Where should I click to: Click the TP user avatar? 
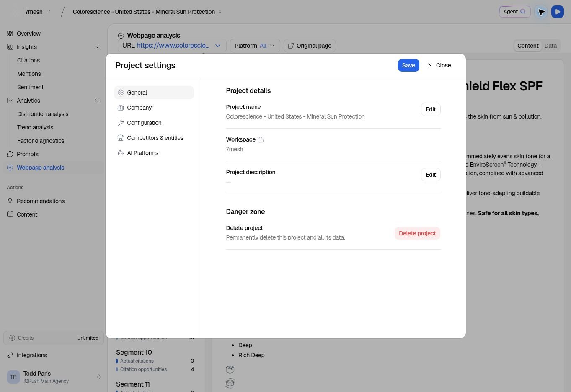(x=13, y=377)
